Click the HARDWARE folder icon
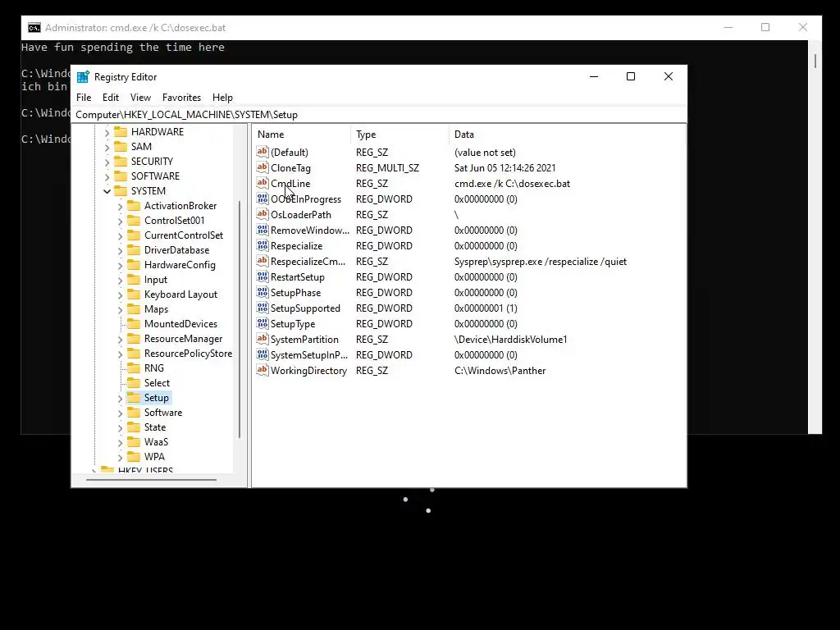The width and height of the screenshot is (840, 630). (121, 132)
